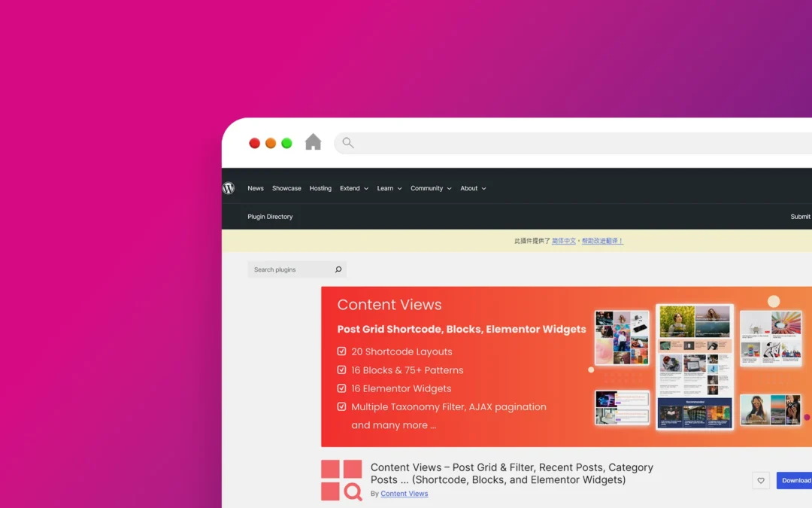Screen dimensions: 812x508
Task: Open the Showcase menu item
Action: 286,188
